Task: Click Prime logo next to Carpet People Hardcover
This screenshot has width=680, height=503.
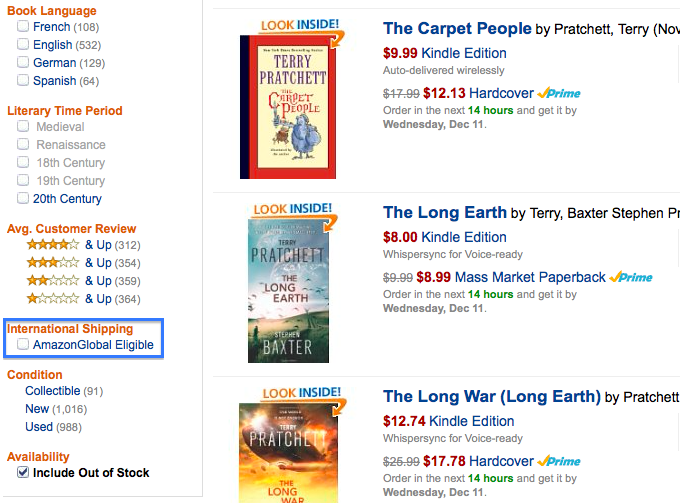Action: tap(559, 93)
